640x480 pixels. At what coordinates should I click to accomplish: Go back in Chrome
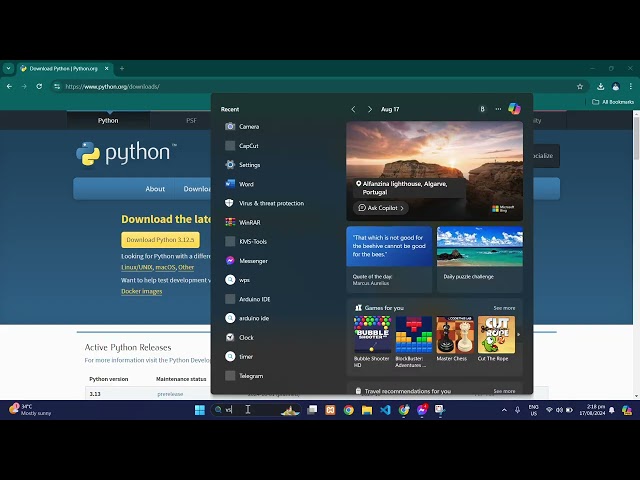click(9, 87)
